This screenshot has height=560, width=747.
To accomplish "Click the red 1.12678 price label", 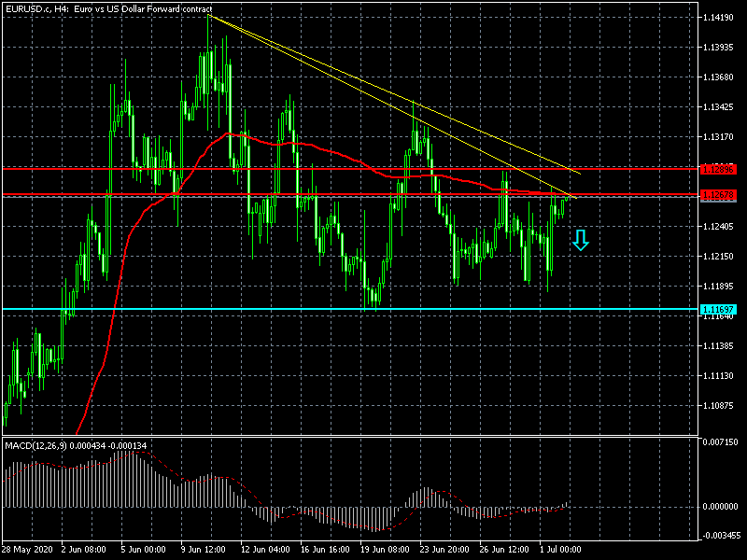I will pyautogui.click(x=719, y=194).
